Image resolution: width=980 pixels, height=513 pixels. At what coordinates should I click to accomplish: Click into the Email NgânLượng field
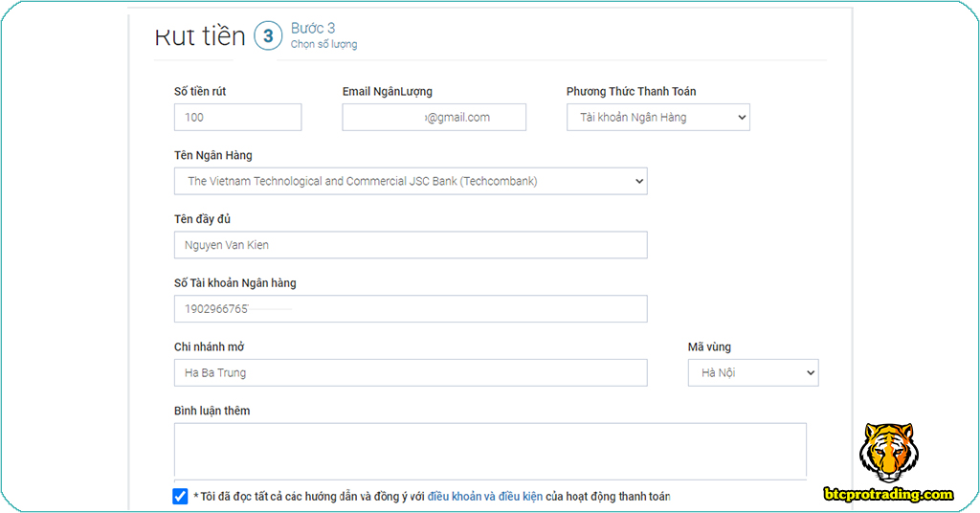[x=434, y=118]
